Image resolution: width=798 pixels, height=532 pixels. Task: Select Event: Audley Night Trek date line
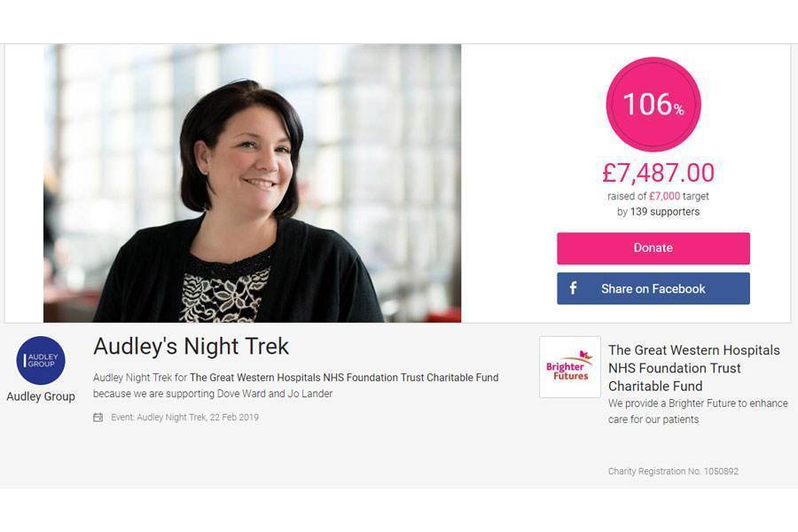[184, 418]
